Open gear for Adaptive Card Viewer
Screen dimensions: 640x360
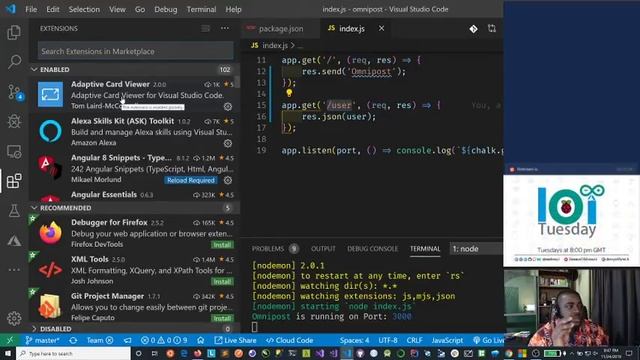[228, 107]
